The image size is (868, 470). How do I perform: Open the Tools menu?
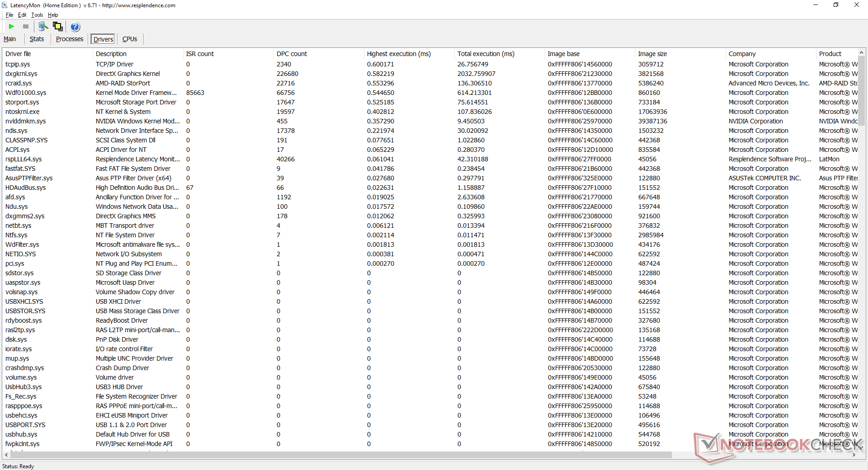point(37,15)
